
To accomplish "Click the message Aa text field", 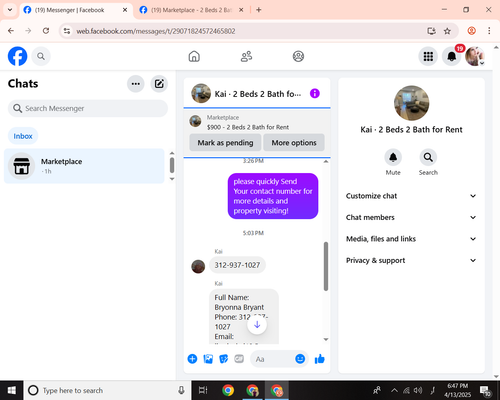I will point(273,359).
